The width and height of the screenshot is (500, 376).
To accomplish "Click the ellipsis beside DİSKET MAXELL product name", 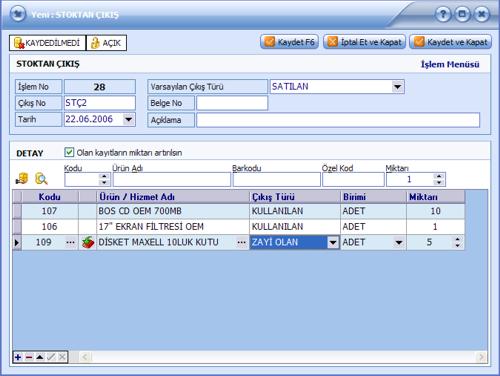I will click(x=241, y=242).
